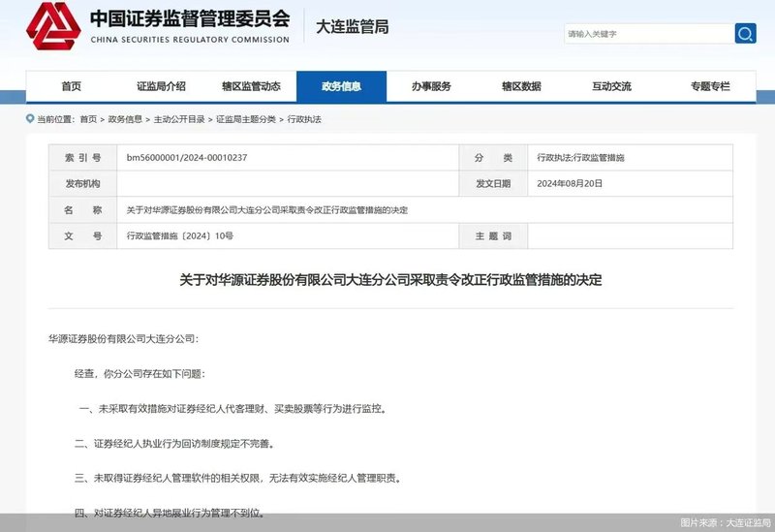Click the 分类 label cell
Image resolution: width=775 pixels, height=532 pixels.
493,158
